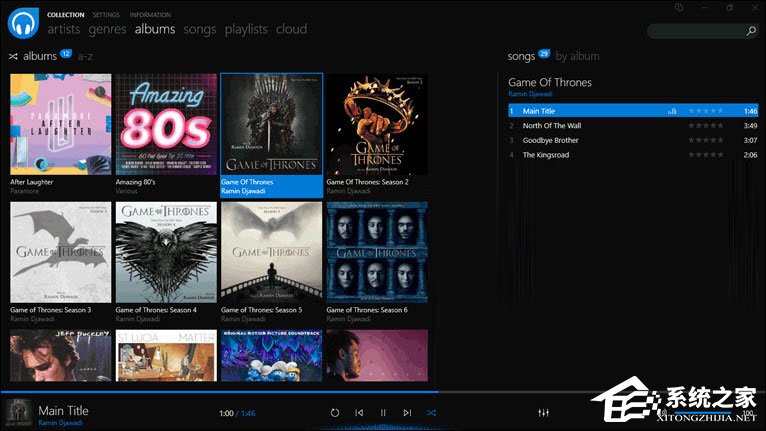Skip to the previous track
The height and width of the screenshot is (431, 766).
click(359, 412)
